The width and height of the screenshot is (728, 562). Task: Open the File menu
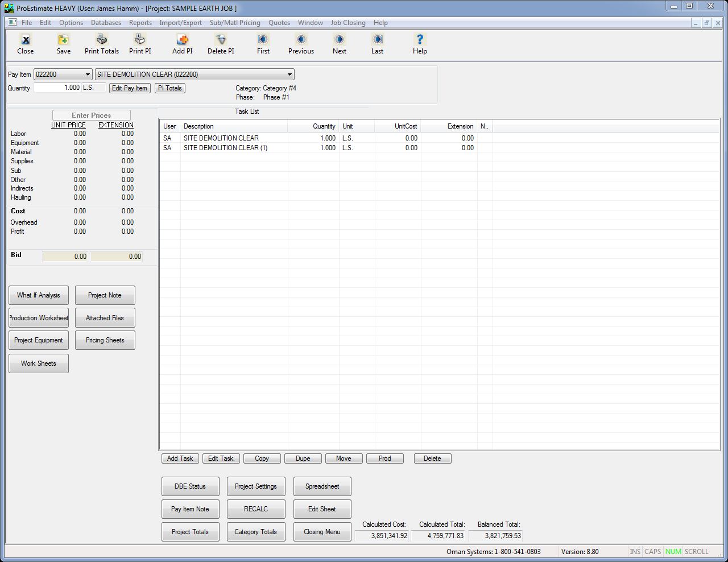tap(27, 23)
